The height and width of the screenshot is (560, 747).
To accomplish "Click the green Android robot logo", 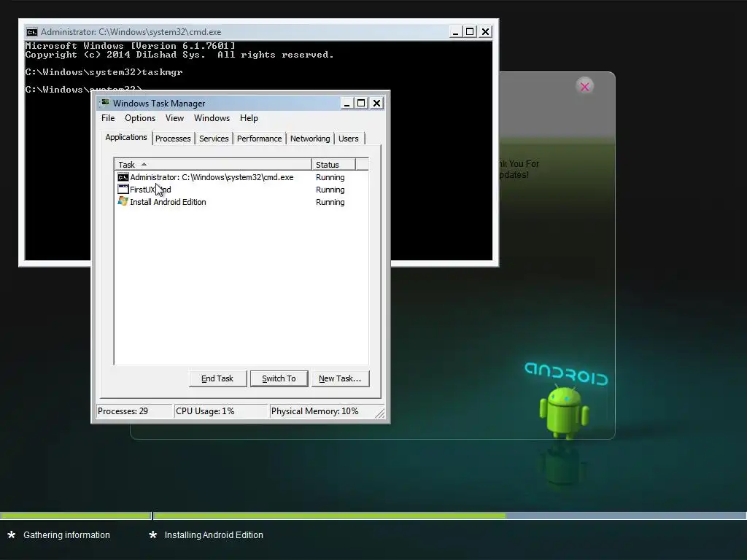I will point(564,413).
